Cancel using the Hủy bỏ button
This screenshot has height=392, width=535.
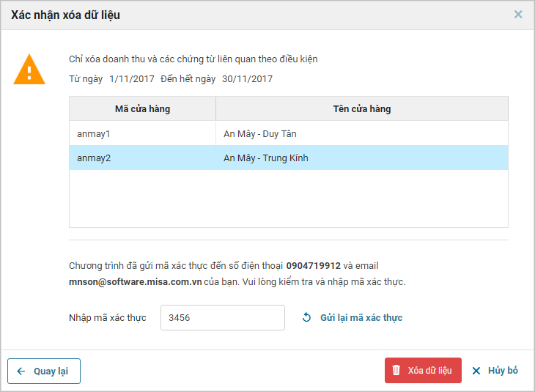tap(495, 371)
